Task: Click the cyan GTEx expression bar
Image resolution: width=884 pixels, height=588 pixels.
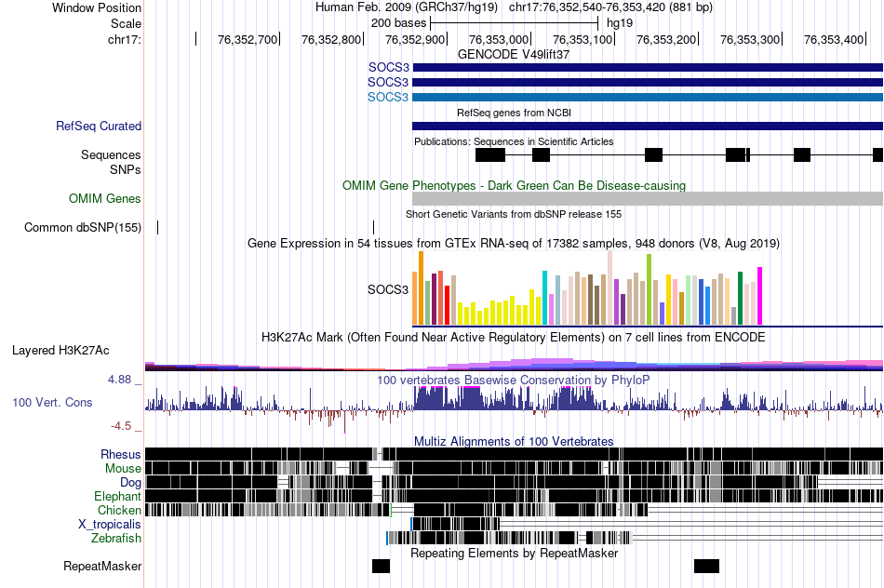Action: tap(544, 298)
